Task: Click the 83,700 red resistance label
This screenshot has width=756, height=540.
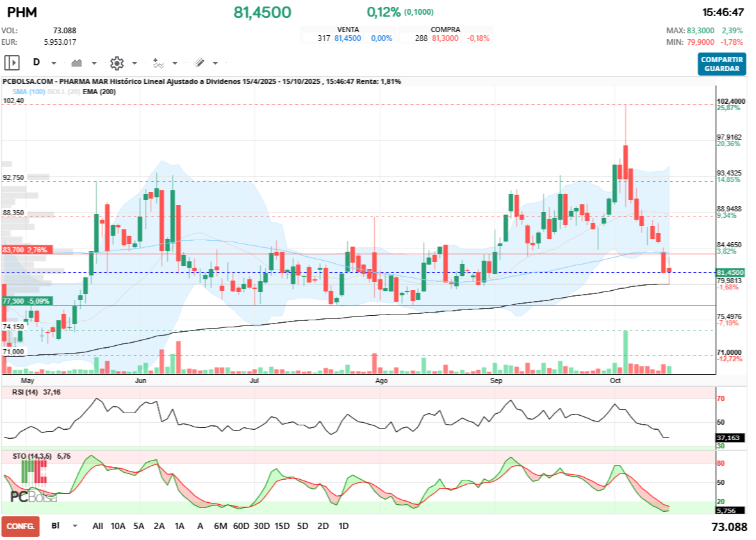Action: [26, 250]
